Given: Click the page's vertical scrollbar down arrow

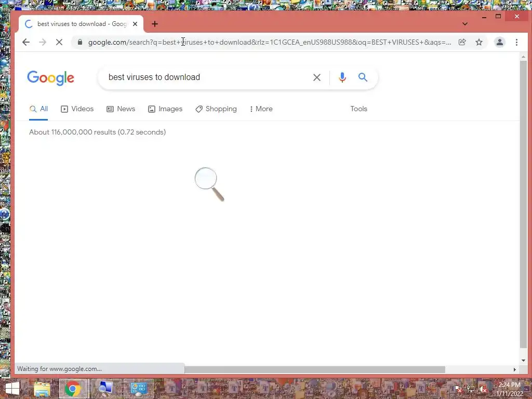Looking at the screenshot, I should [x=523, y=361].
